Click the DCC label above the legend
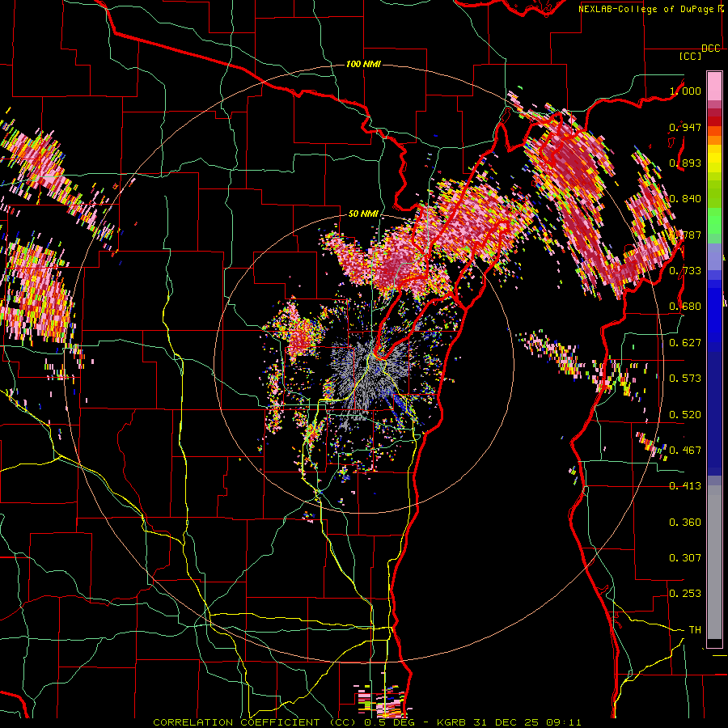Viewport: 728px width, 728px height. [x=710, y=49]
